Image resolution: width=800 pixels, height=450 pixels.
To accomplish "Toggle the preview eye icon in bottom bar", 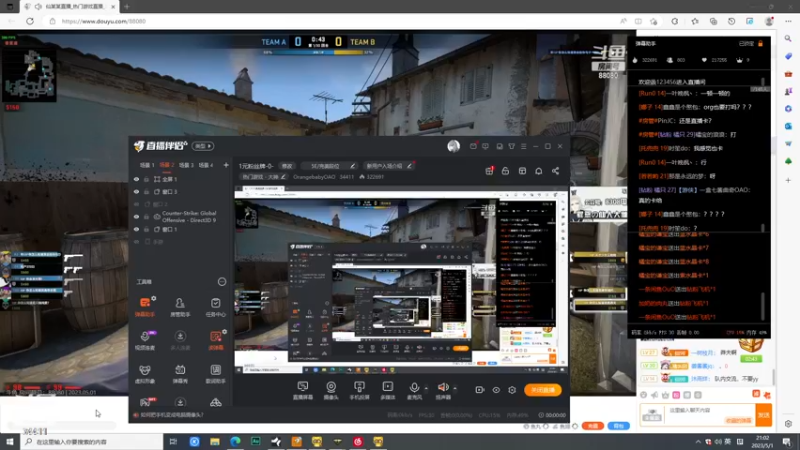I will tap(496, 390).
